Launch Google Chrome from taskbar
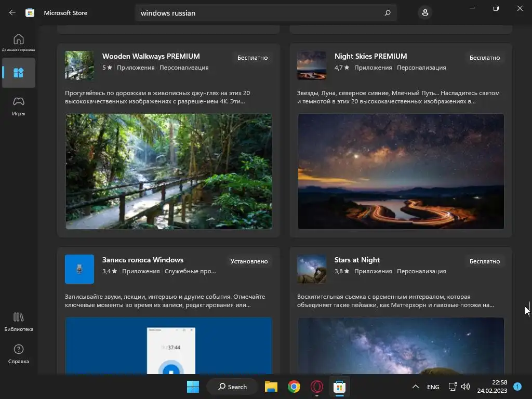This screenshot has width=532, height=399. [294, 387]
